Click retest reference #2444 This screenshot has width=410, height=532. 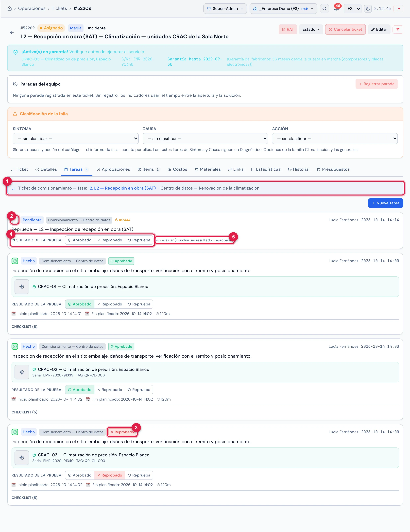pos(123,220)
